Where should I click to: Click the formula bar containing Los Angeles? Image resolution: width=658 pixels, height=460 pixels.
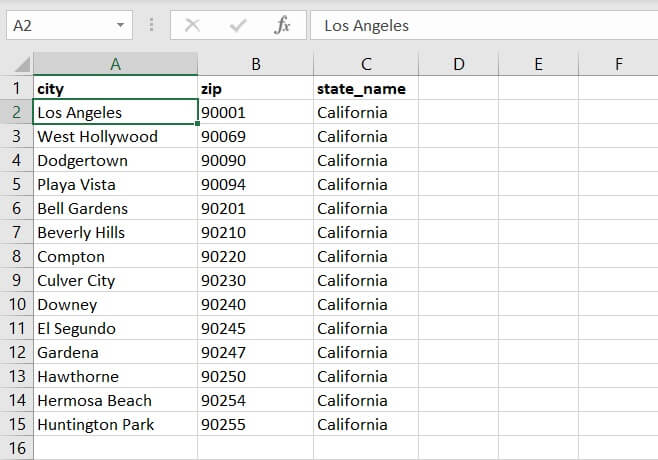(480, 26)
